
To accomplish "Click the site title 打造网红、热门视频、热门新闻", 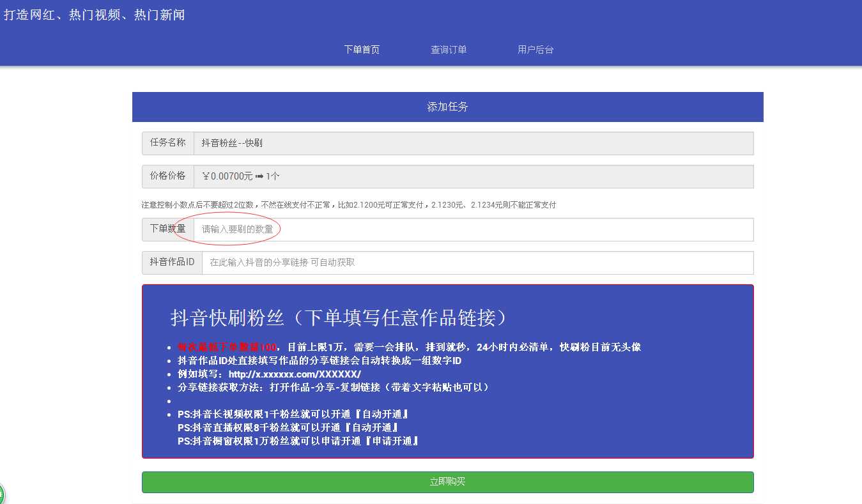I will [x=95, y=15].
